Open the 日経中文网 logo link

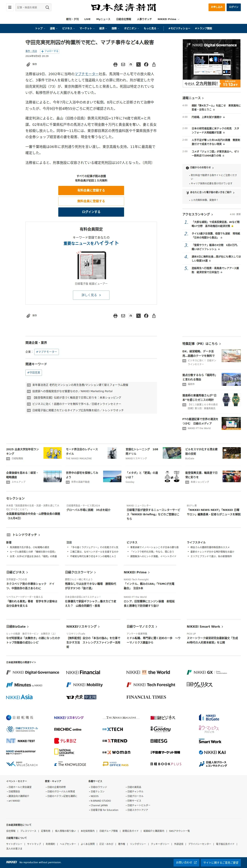click(x=82, y=697)
